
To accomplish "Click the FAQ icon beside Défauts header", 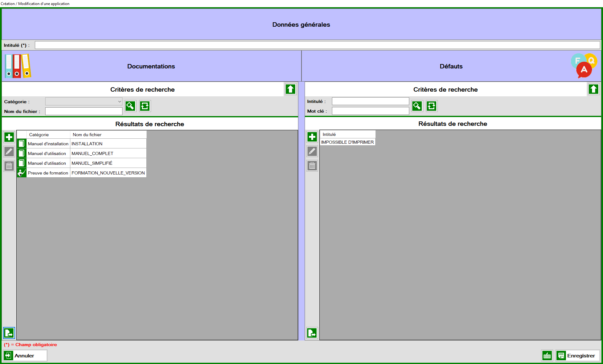I will click(584, 66).
